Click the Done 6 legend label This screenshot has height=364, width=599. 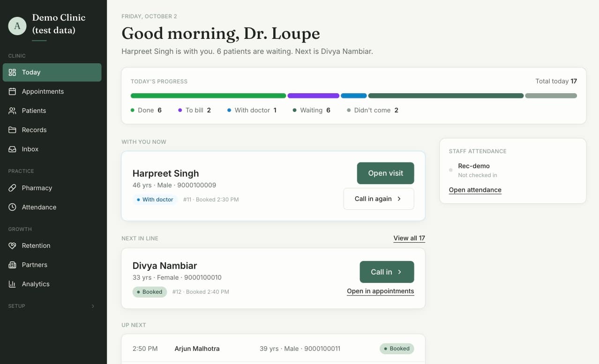[146, 110]
